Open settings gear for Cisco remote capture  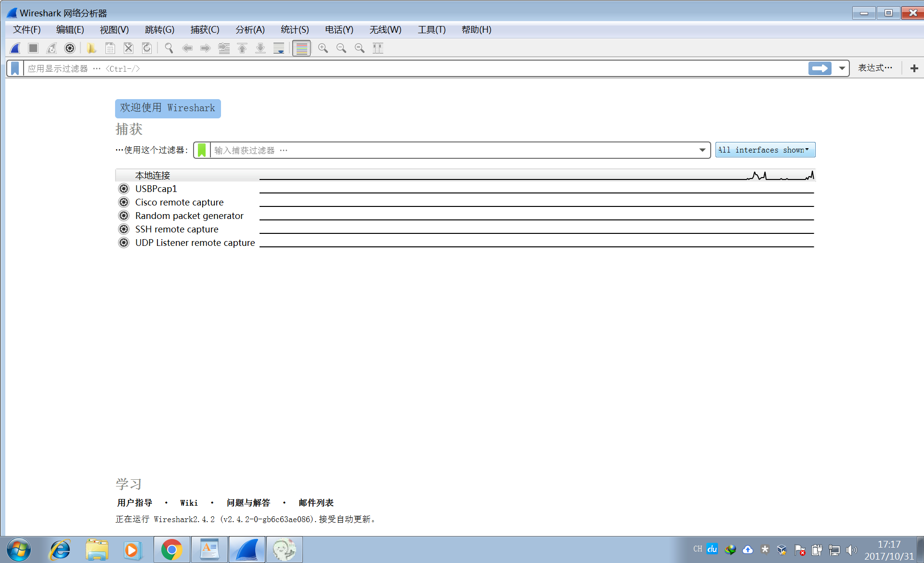click(124, 202)
